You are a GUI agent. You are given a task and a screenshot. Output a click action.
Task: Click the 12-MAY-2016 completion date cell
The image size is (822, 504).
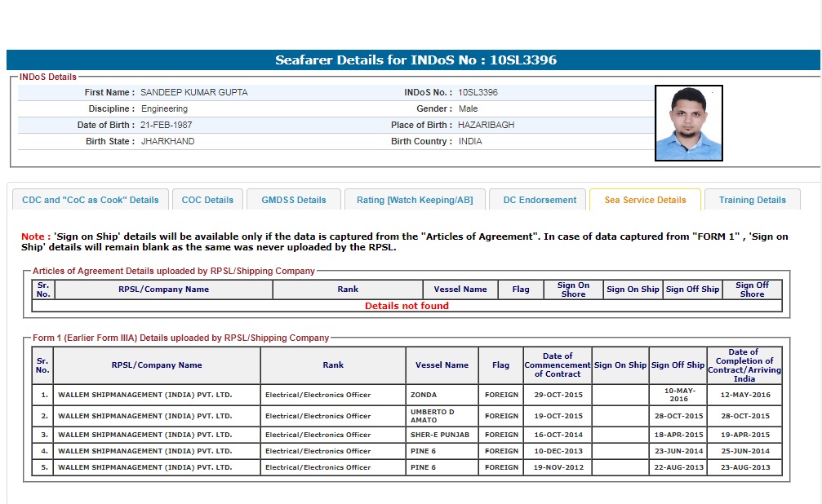[x=744, y=395]
